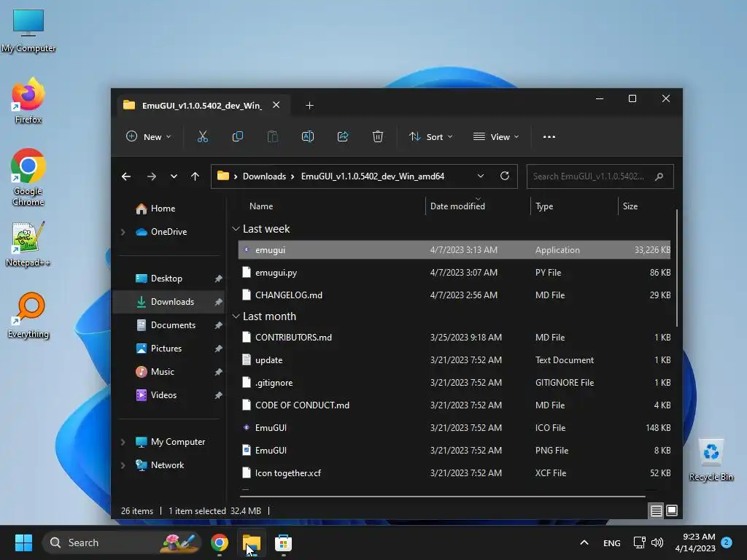Select CONTRIBUTORS.md file row
Image resolution: width=747 pixels, height=560 pixels.
[454, 338]
